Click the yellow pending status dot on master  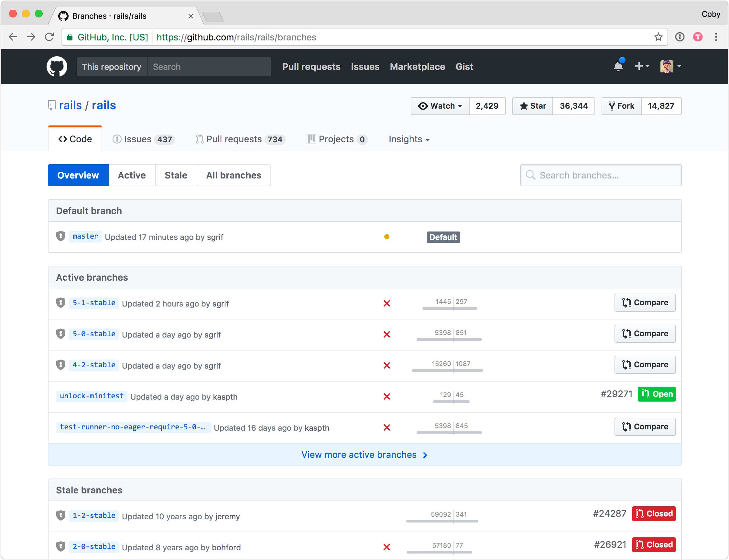(386, 237)
